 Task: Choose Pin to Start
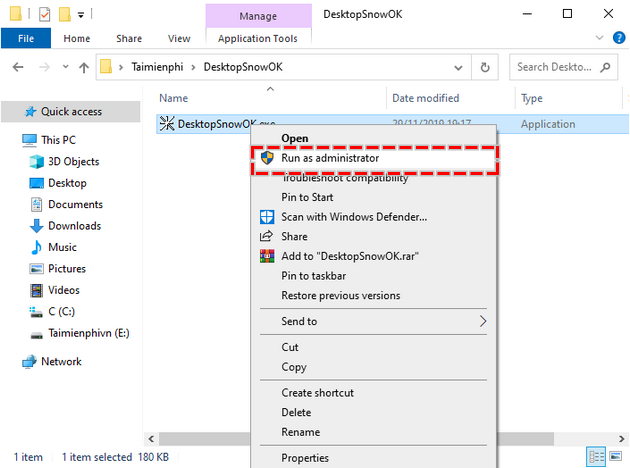[307, 197]
